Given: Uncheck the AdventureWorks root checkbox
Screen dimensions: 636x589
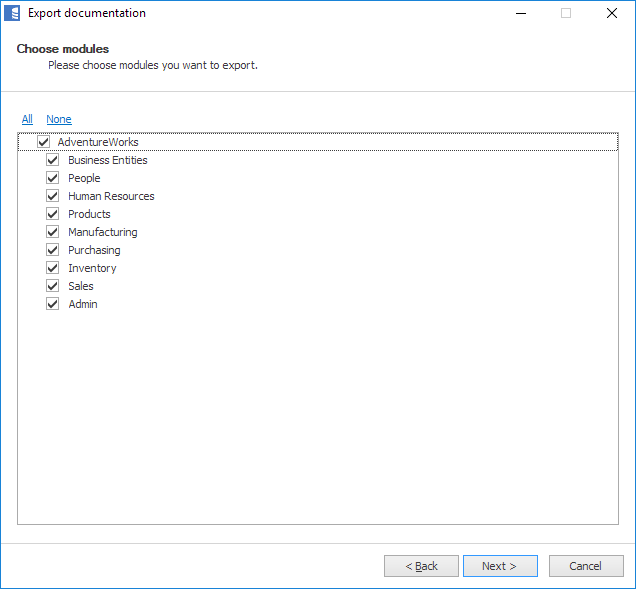Looking at the screenshot, I should click(x=43, y=142).
